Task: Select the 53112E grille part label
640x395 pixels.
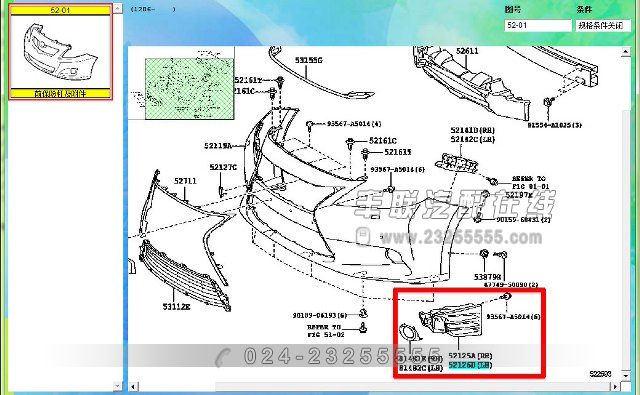Action: (176, 306)
